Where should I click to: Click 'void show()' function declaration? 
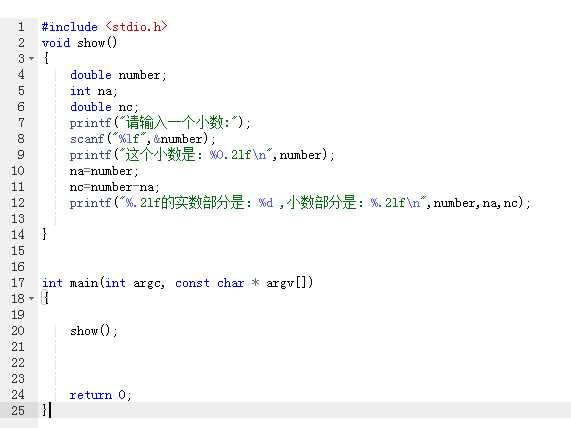click(x=79, y=43)
